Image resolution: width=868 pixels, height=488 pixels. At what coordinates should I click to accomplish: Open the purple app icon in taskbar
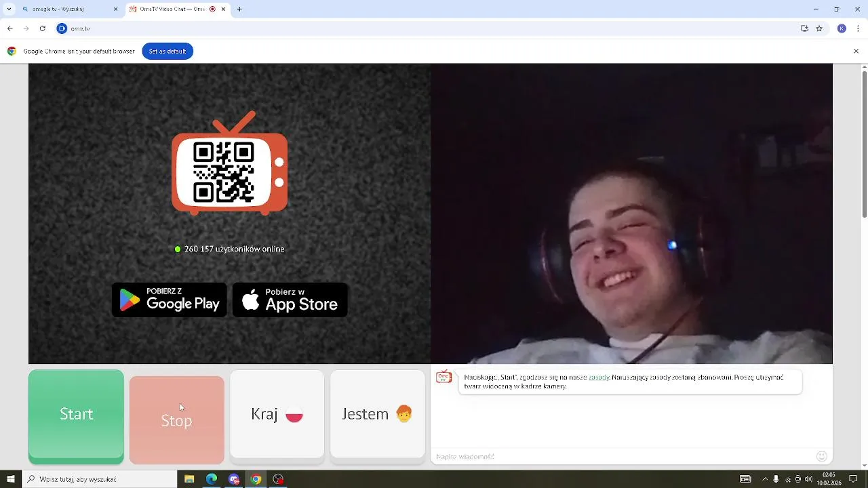pyautogui.click(x=234, y=479)
